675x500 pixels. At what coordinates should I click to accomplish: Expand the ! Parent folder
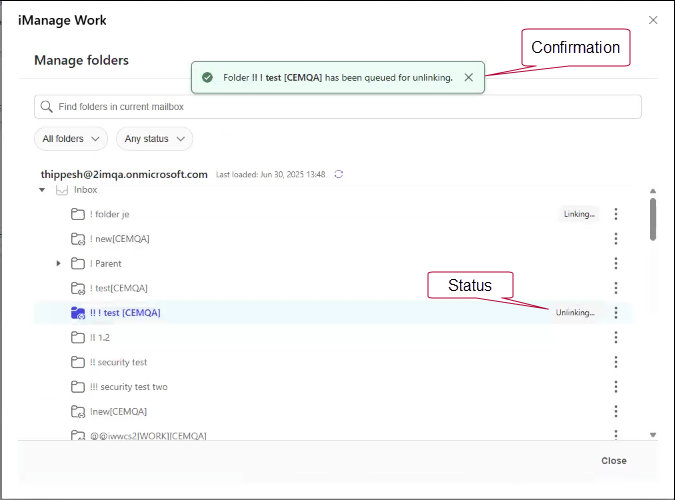pos(58,264)
